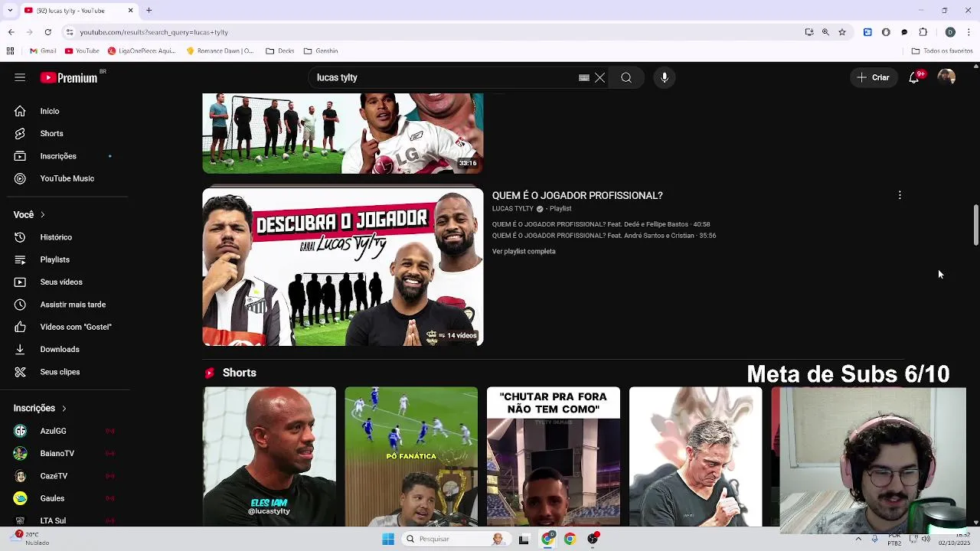
Task: Open the Criar create menu
Action: tap(873, 77)
